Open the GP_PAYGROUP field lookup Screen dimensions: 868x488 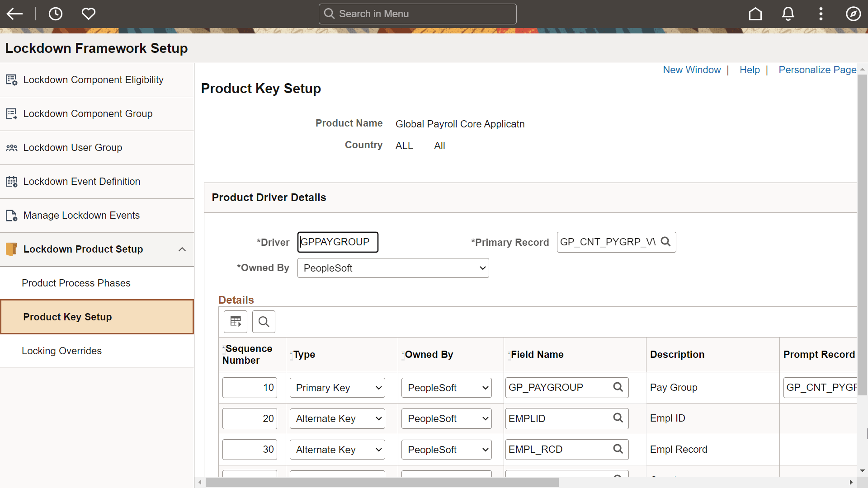618,387
